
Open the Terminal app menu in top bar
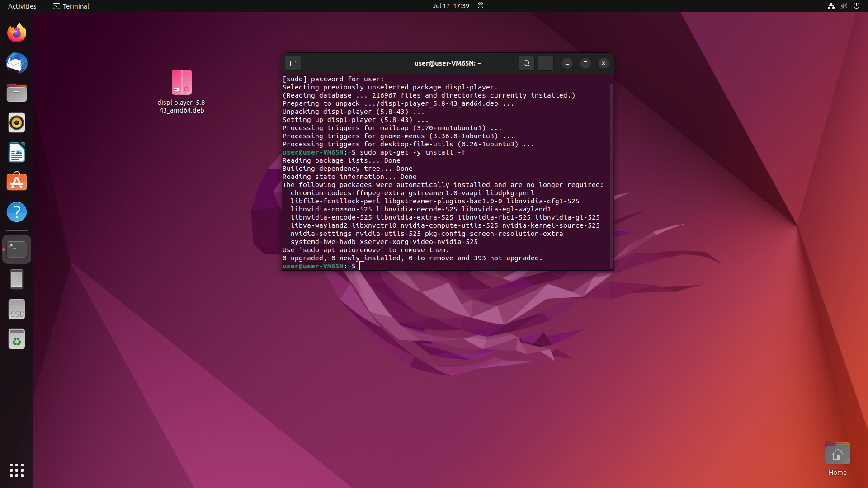pos(71,6)
